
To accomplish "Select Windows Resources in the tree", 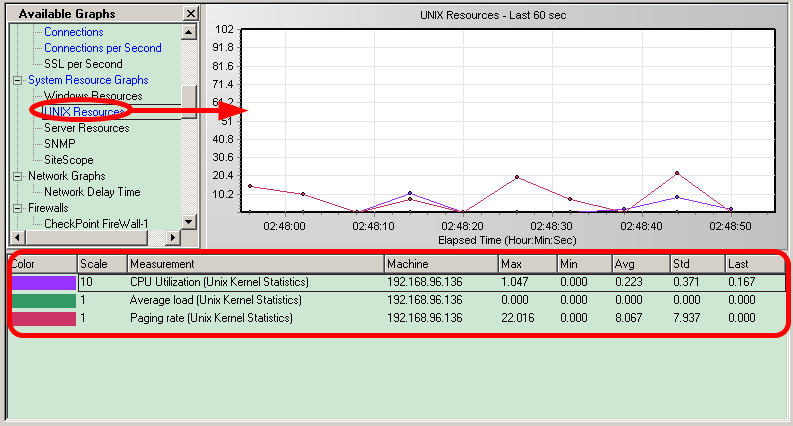I will point(93,96).
